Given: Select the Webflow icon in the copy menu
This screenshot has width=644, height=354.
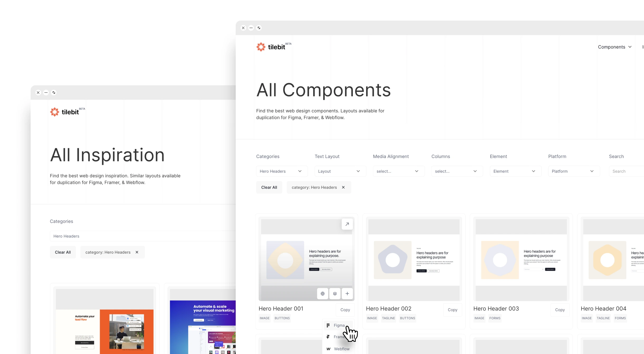Looking at the screenshot, I should coord(328,349).
